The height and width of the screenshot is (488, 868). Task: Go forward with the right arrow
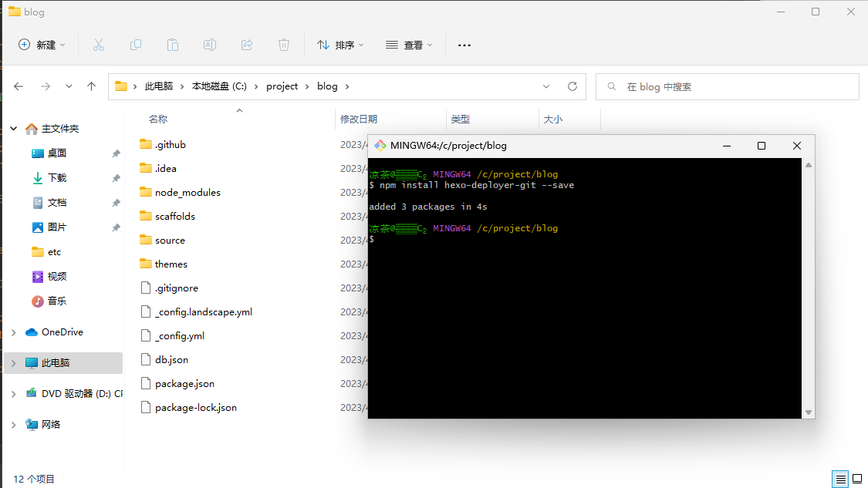pyautogui.click(x=46, y=86)
